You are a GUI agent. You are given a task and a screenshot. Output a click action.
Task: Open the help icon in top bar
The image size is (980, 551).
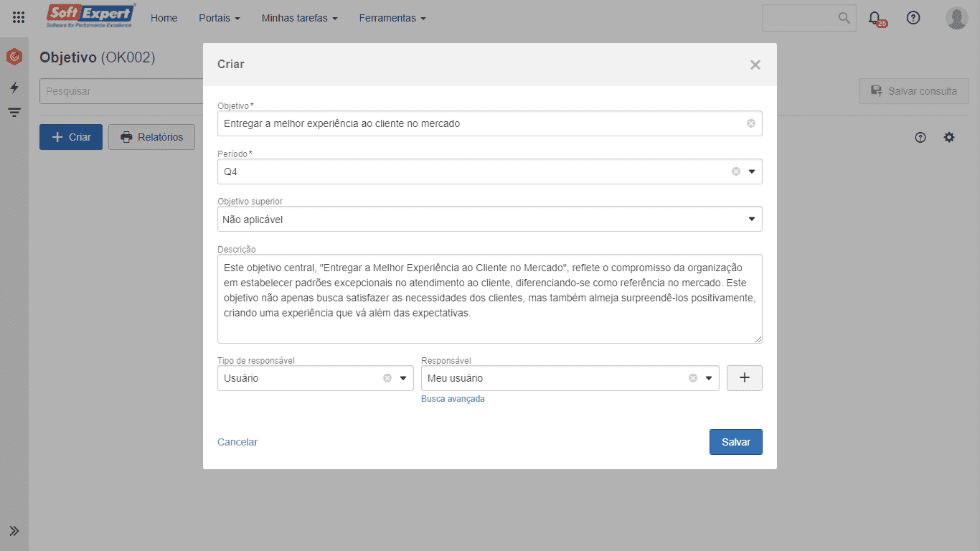coord(913,18)
